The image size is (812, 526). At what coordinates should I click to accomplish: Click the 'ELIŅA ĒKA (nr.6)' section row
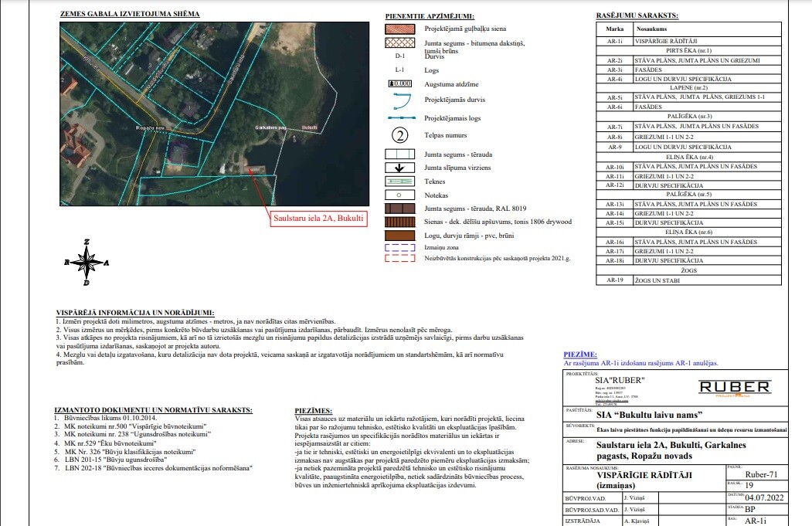[688, 232]
